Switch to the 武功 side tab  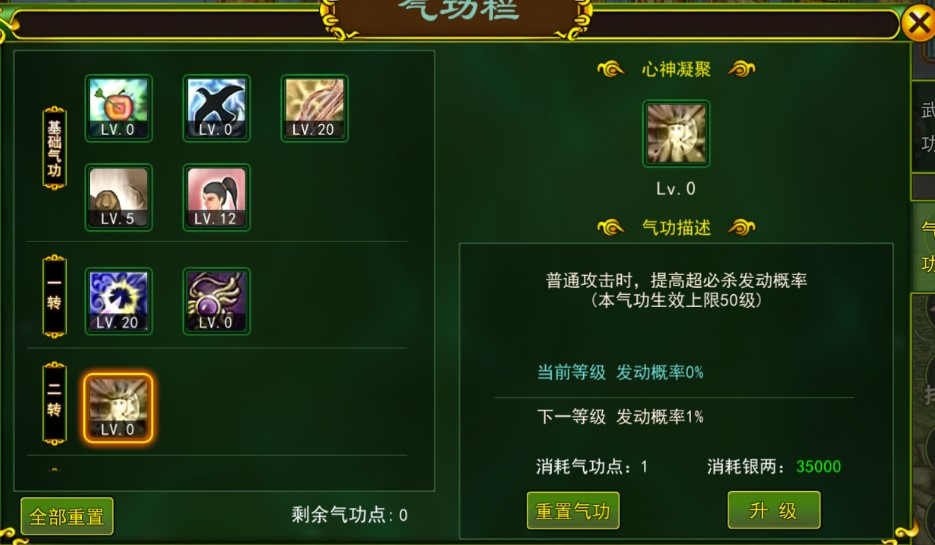[x=925, y=126]
